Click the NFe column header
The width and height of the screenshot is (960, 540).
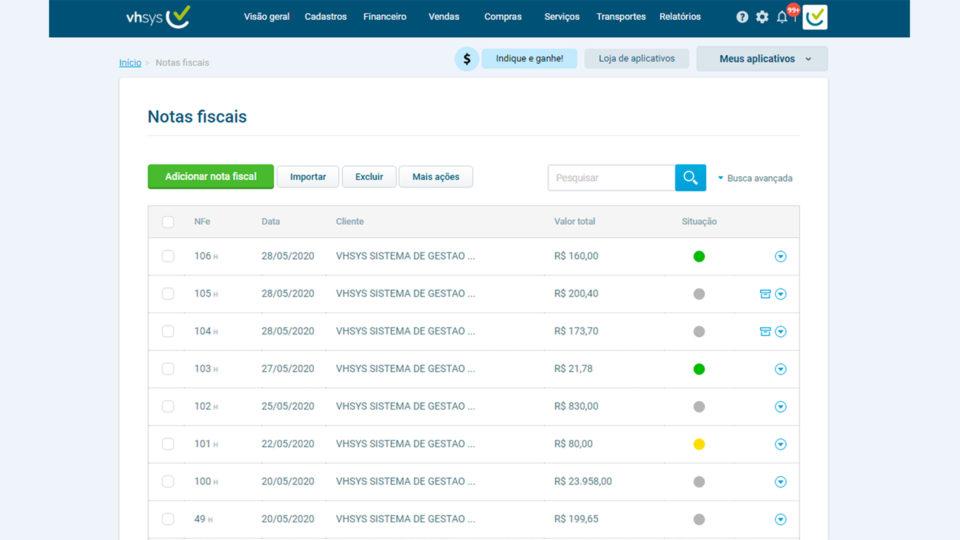coord(202,222)
